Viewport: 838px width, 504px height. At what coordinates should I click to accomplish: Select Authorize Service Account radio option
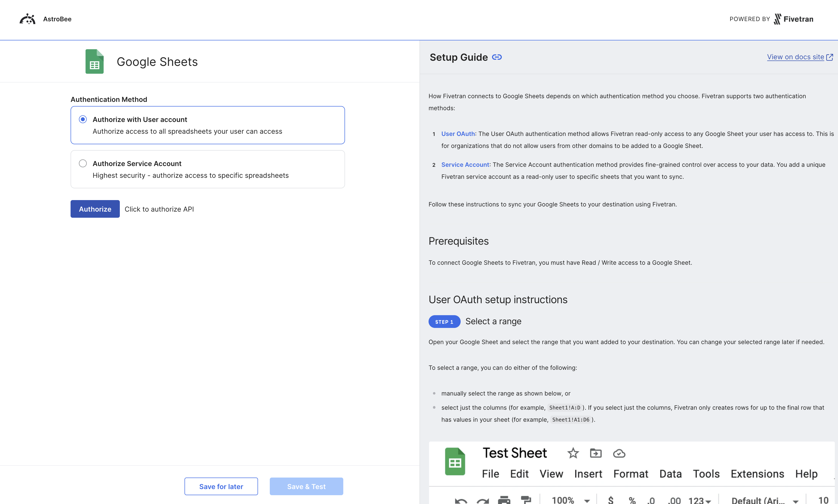tap(83, 163)
